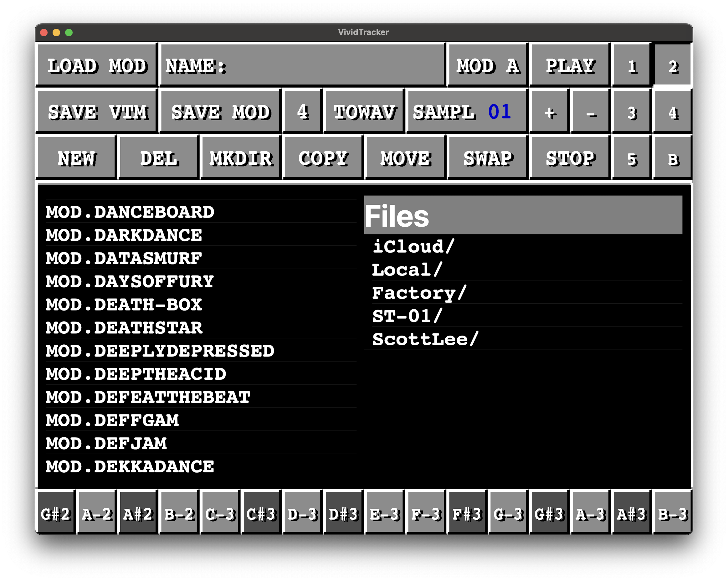Screen dimensions: 728x581
Task: Select MOD.DEFJAM in file list
Action: pyautogui.click(x=106, y=443)
